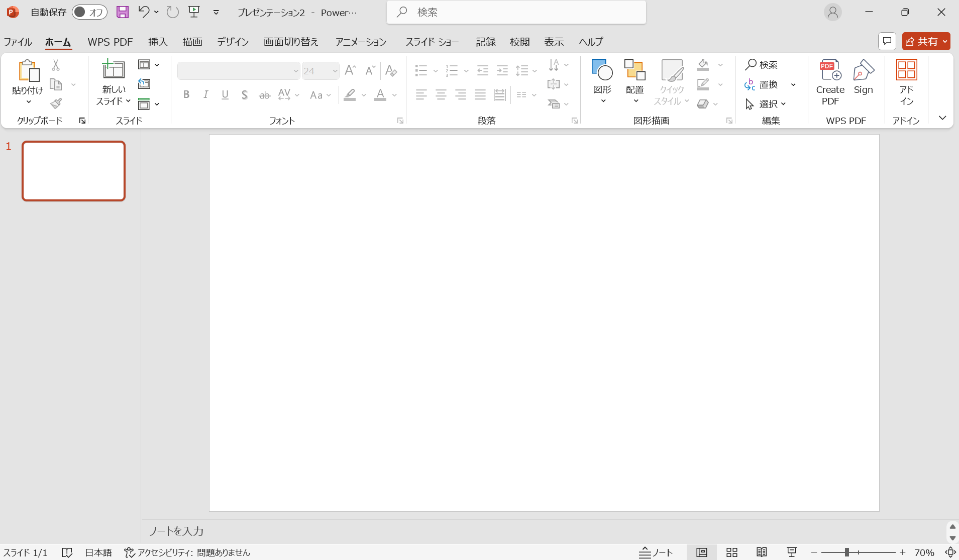Toggle bold formatting
This screenshot has height=560, width=959.
pos(186,94)
